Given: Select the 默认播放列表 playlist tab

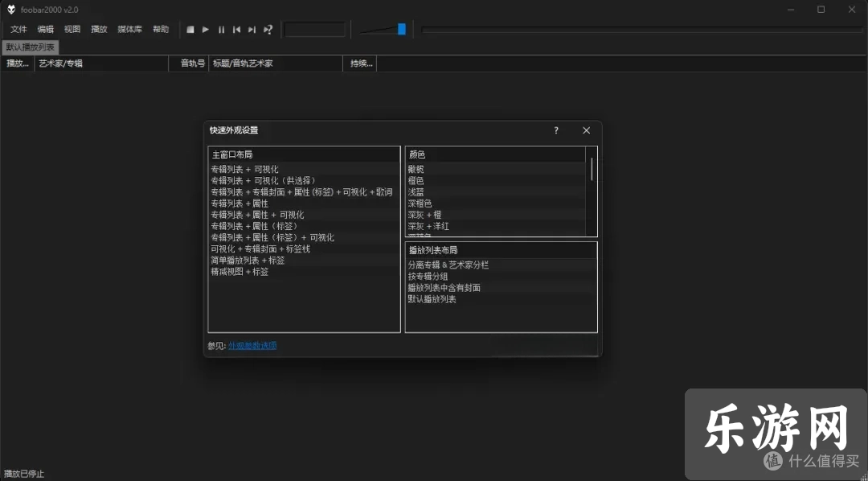Looking at the screenshot, I should [31, 47].
